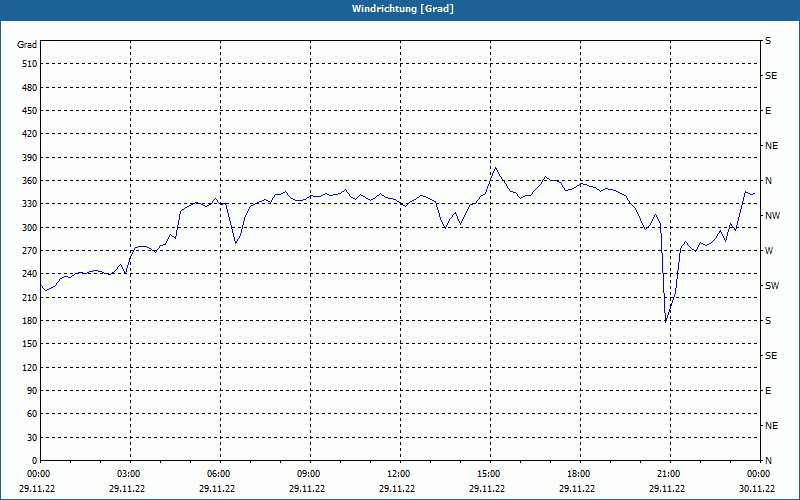The image size is (800, 500).
Task: Click the topmost S compass label
Action: point(768,41)
